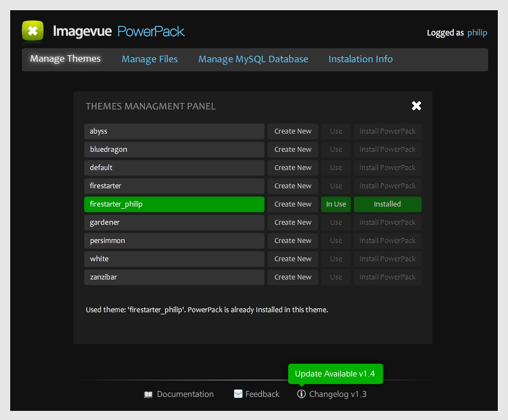Viewport: 508px width, 420px height.
Task: Click the green Imagevue logo icon
Action: pyautogui.click(x=33, y=31)
